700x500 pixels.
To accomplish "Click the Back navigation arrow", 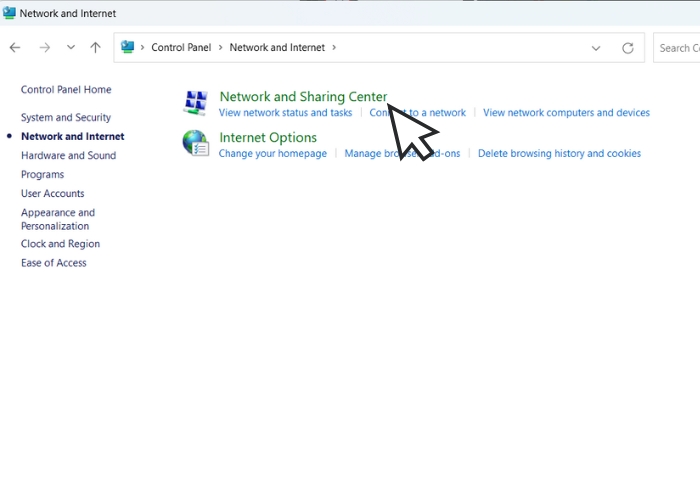I will (x=15, y=47).
